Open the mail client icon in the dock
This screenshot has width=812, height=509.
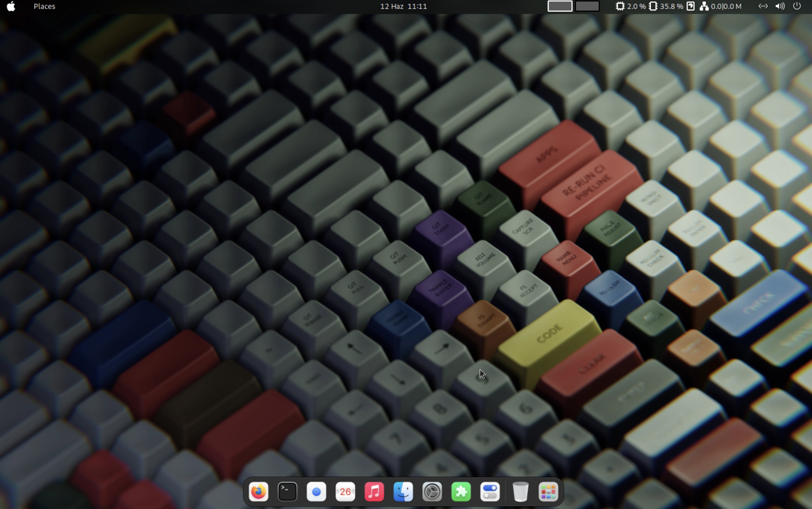pos(316,492)
